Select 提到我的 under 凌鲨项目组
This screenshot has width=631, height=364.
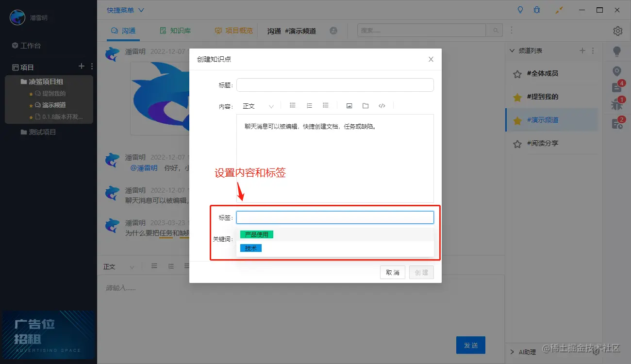tap(50, 93)
